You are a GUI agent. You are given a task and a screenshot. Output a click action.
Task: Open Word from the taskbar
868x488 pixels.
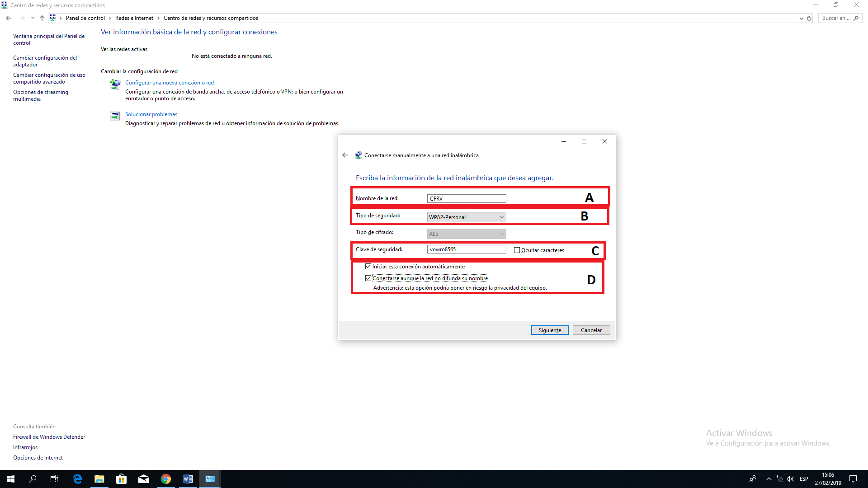[x=188, y=479]
